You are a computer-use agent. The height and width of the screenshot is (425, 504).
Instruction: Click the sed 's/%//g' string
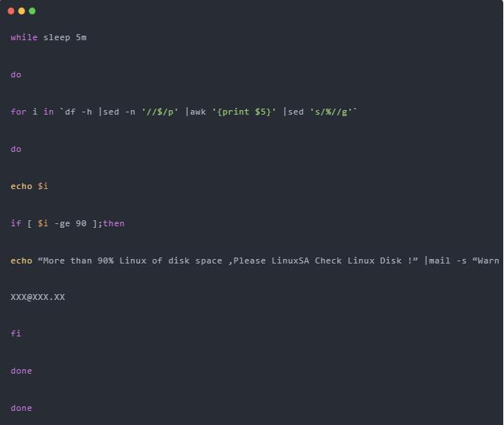[x=331, y=112]
